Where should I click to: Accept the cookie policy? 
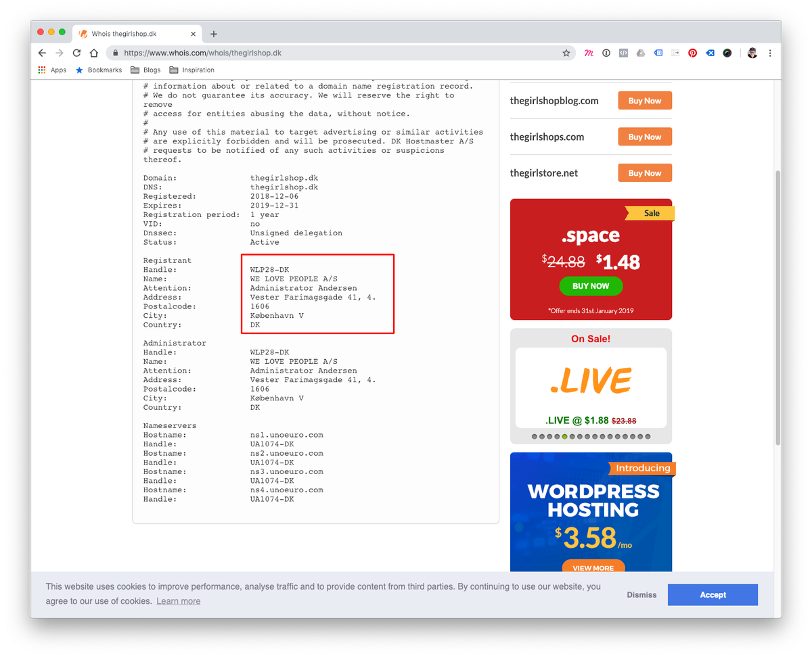[x=713, y=595]
